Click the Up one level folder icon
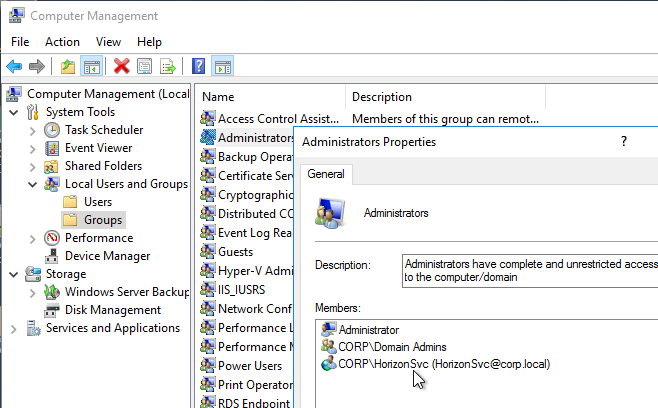This screenshot has height=408, width=658. (68, 66)
